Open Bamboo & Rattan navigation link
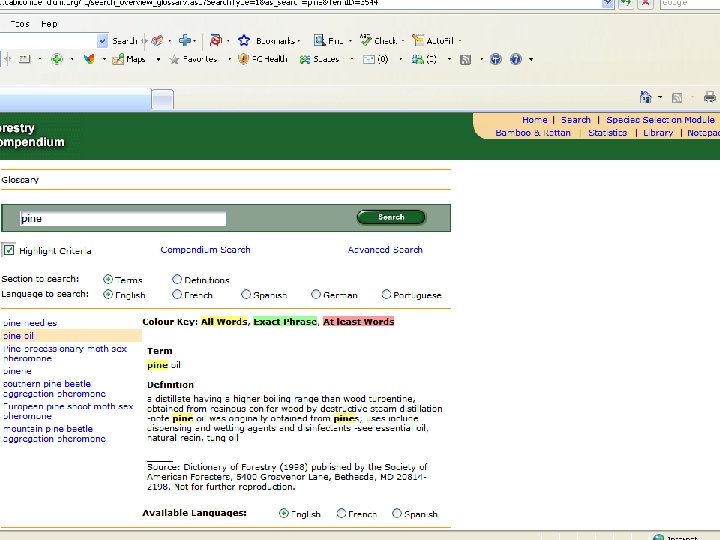The height and width of the screenshot is (540, 720). pyautogui.click(x=533, y=133)
